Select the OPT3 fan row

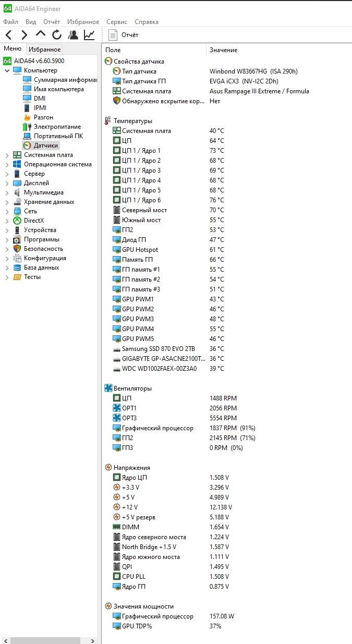tap(227, 418)
